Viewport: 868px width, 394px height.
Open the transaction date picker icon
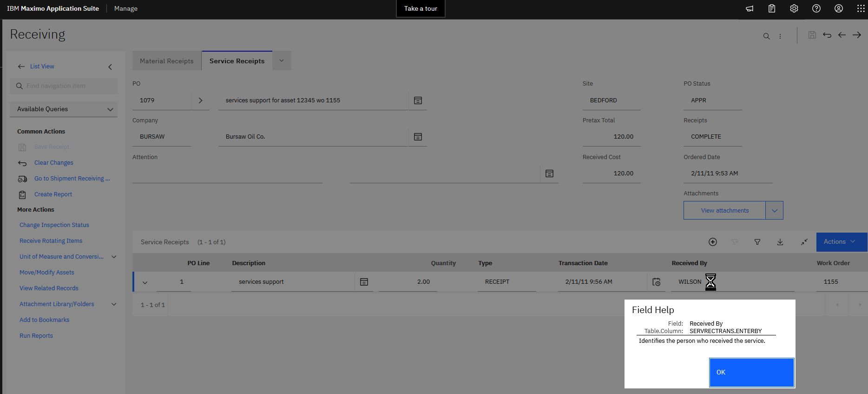656,282
